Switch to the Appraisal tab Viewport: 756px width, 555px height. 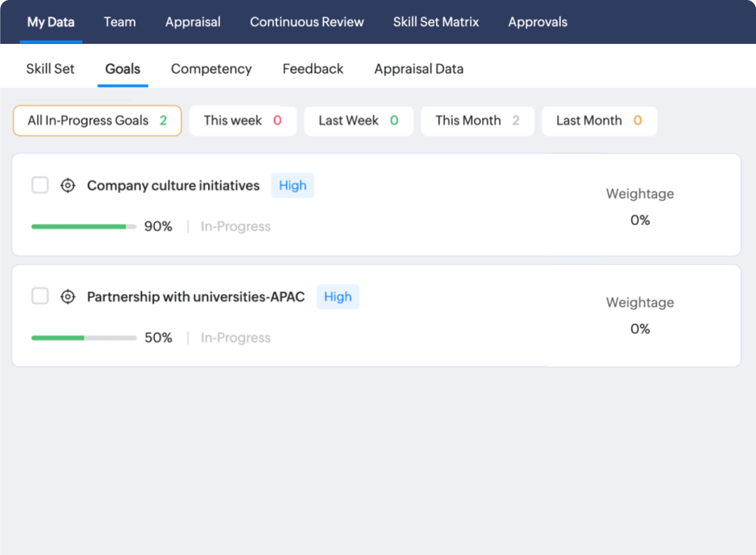click(x=193, y=22)
